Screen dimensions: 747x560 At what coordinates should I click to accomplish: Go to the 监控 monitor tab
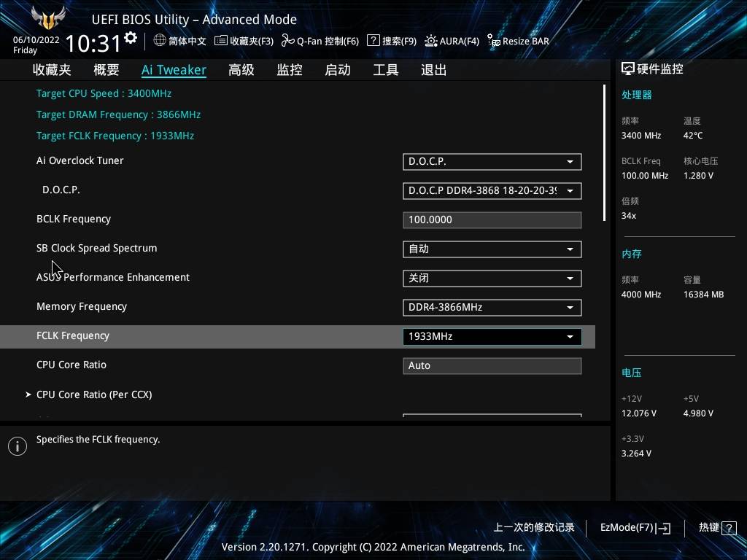tap(290, 70)
